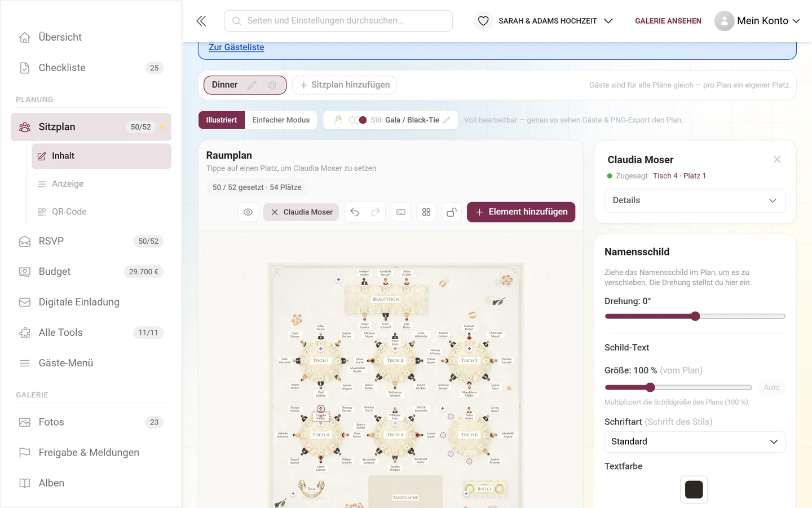The width and height of the screenshot is (812, 508).
Task: Open the Textfarbe black color swatch
Action: 694,489
